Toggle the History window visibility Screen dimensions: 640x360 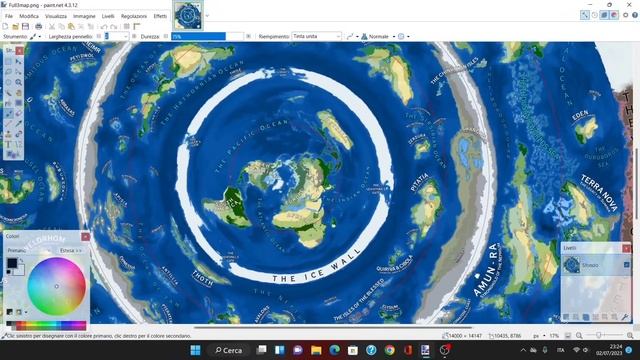[595, 15]
